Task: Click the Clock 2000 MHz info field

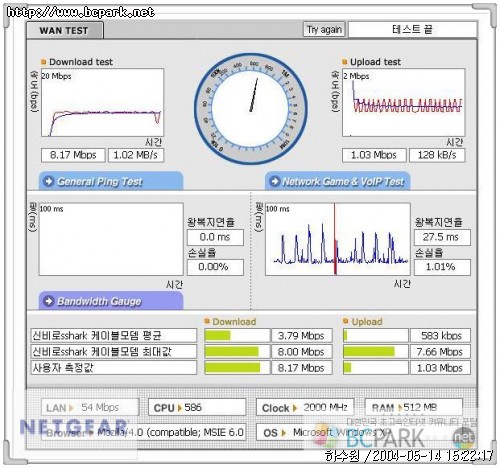Action: (305, 407)
